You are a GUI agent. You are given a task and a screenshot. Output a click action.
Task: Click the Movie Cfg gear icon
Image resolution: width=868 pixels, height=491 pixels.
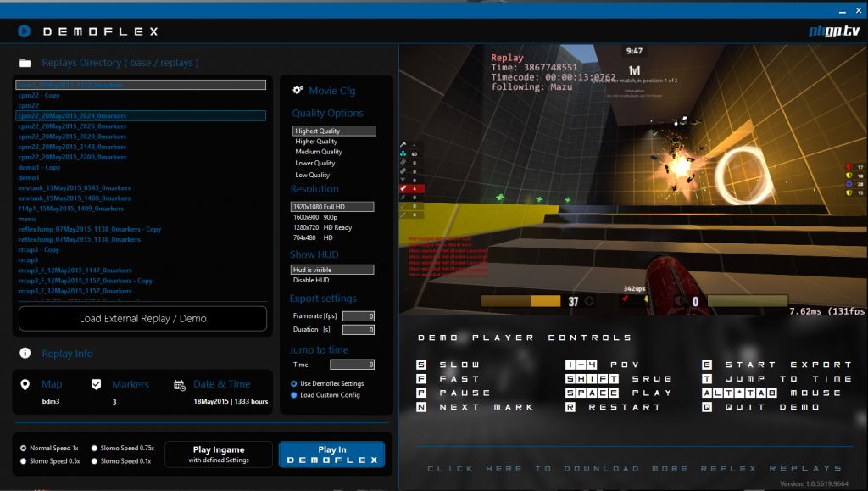coord(298,91)
